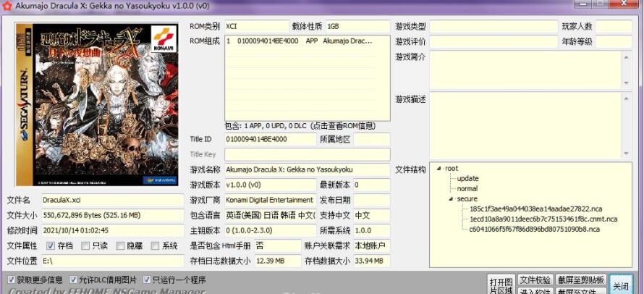Select the normal folder in the tree
Viewport: 644px width, 294px height.
coord(467,189)
